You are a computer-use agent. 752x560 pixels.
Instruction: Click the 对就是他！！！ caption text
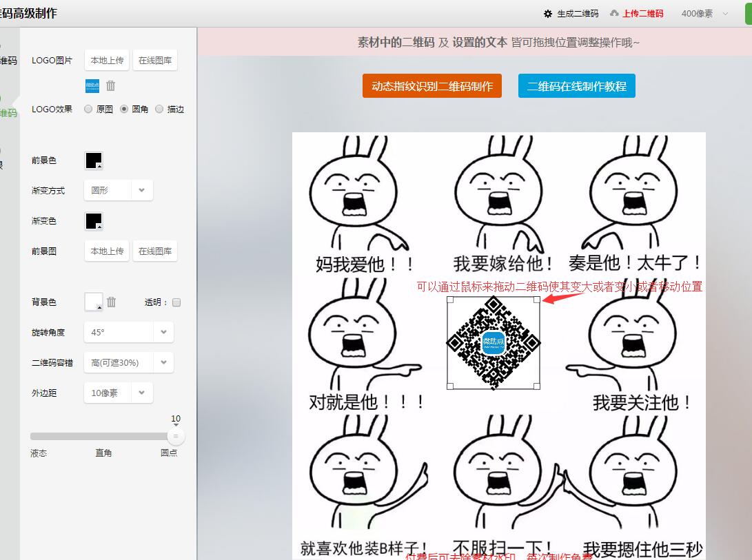click(x=367, y=402)
